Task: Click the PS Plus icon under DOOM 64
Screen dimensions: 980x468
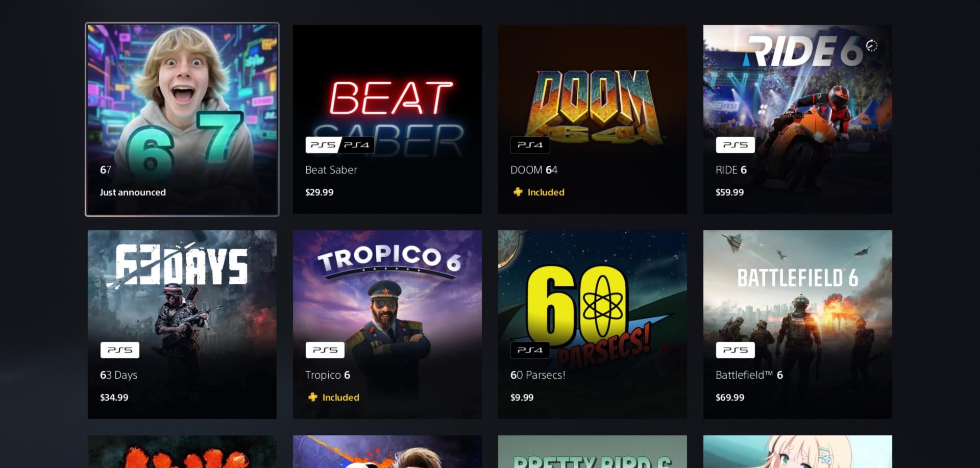Action: pyautogui.click(x=518, y=192)
